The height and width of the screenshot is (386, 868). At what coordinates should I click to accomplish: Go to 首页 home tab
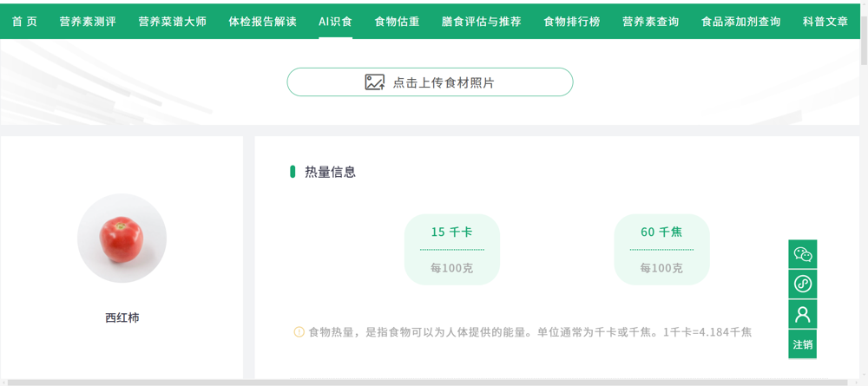click(x=24, y=21)
